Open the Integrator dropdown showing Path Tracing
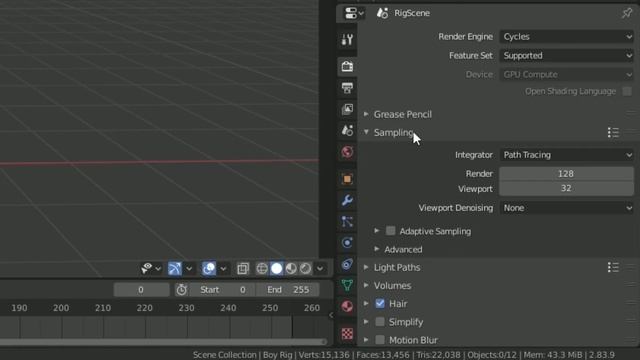The height and width of the screenshot is (360, 640). coord(567,155)
